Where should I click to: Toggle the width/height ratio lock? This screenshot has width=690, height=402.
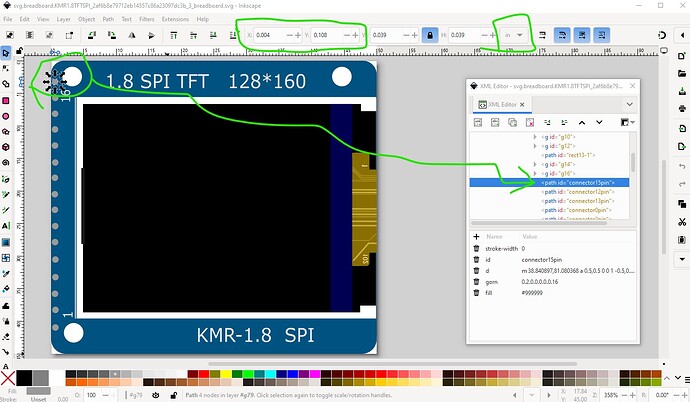tap(430, 35)
